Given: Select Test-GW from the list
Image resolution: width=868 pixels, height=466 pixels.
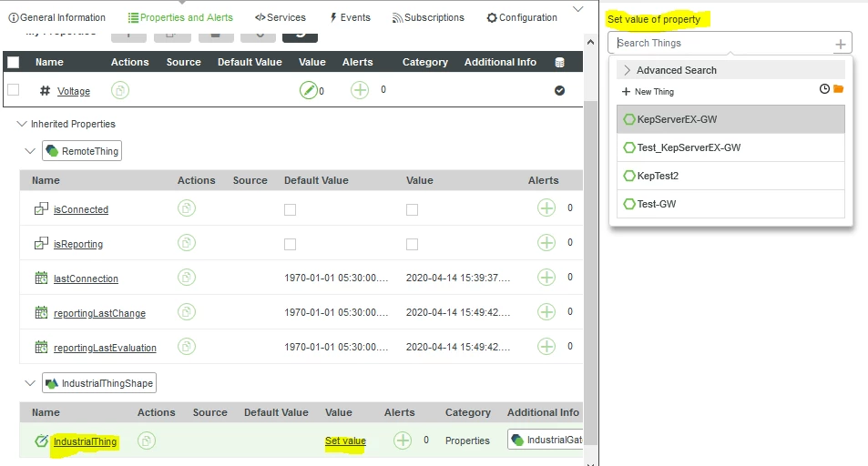Looking at the screenshot, I should point(730,204).
